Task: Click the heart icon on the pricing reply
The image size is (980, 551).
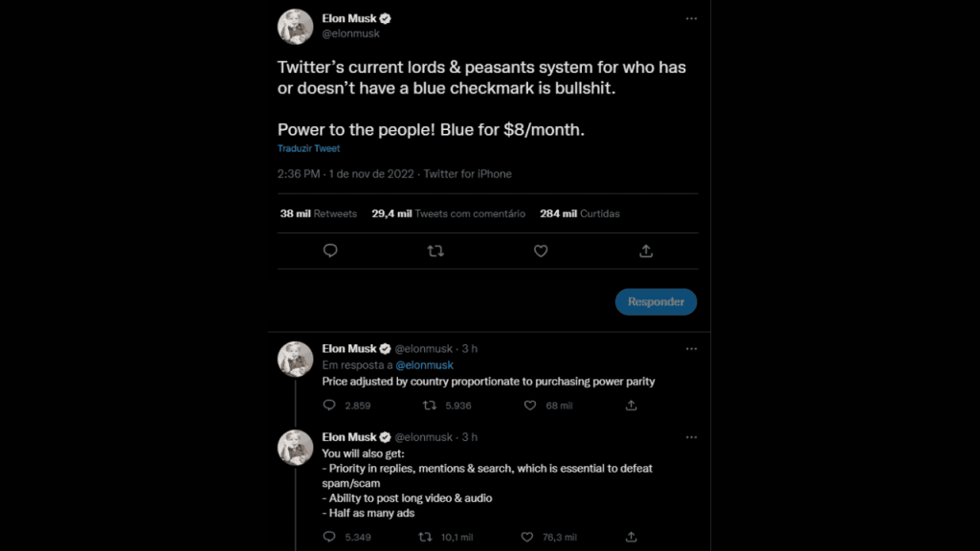Action: (529, 406)
